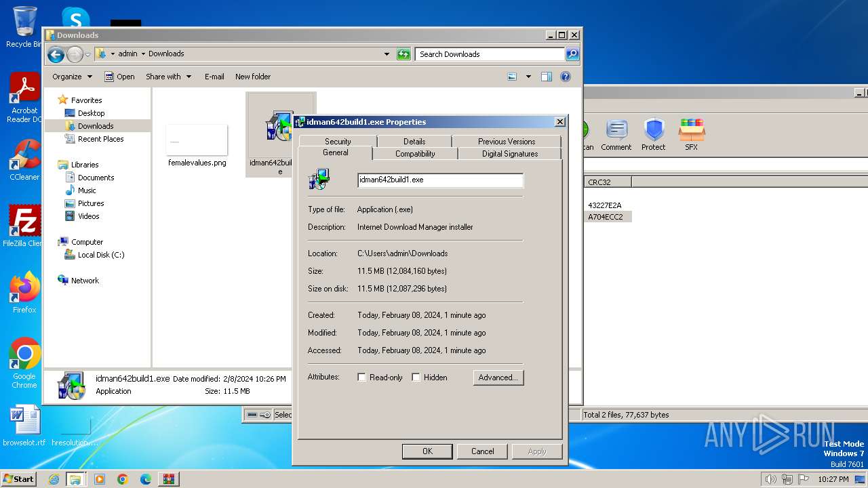Open the Share with dropdown
The height and width of the screenshot is (488, 868).
click(x=168, y=77)
